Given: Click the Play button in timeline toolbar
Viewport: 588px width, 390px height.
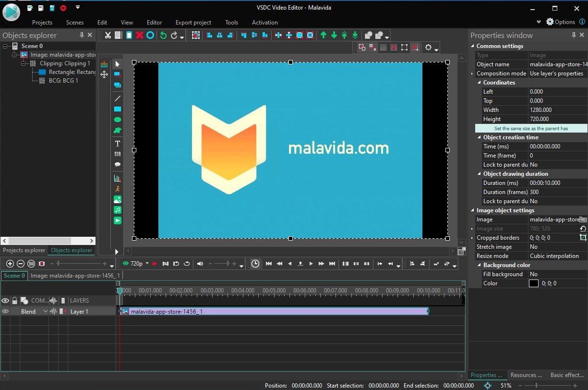Looking at the screenshot, I should click(311, 264).
